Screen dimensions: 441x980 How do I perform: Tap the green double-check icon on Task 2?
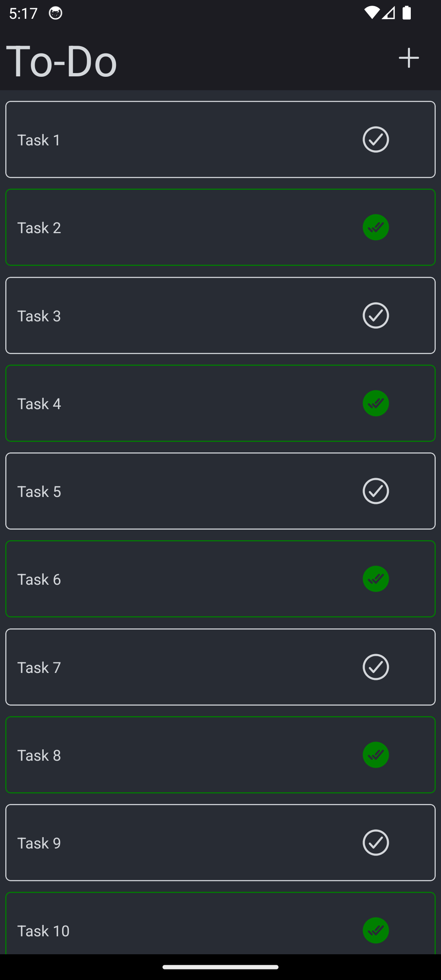[376, 227]
